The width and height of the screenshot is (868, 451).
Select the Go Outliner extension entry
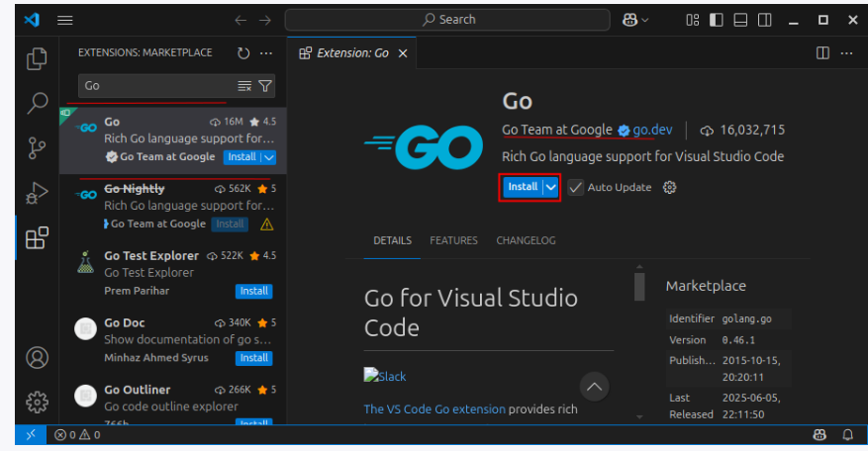173,403
